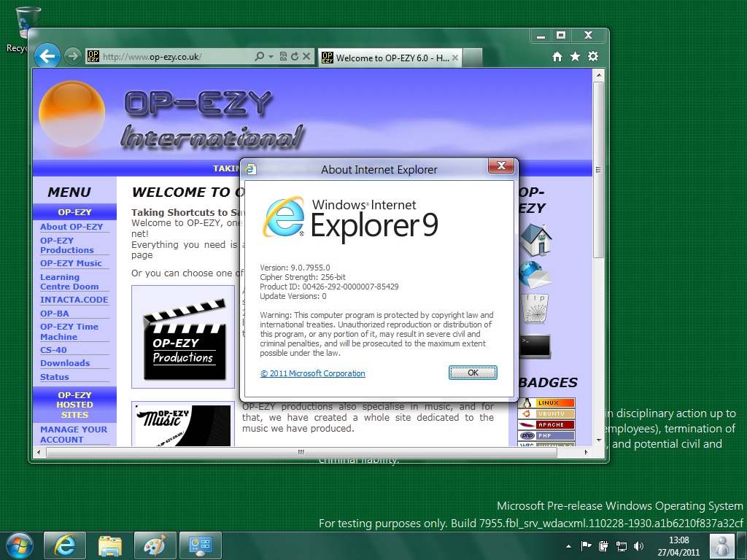Click the power plug tray icon
Image resolution: width=747 pixels, height=560 pixels.
(603, 546)
